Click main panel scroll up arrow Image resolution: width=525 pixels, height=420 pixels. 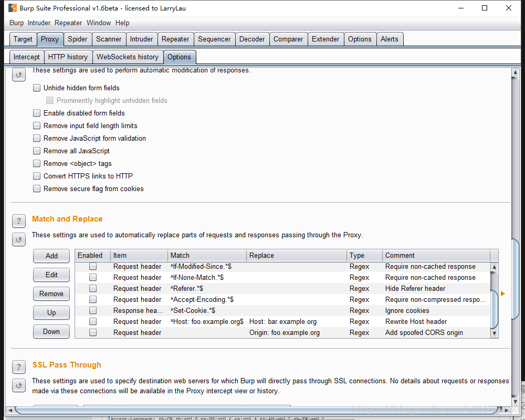tap(516, 72)
